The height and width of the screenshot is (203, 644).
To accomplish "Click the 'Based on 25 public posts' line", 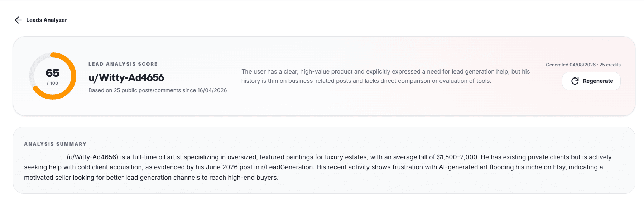I will point(158,90).
